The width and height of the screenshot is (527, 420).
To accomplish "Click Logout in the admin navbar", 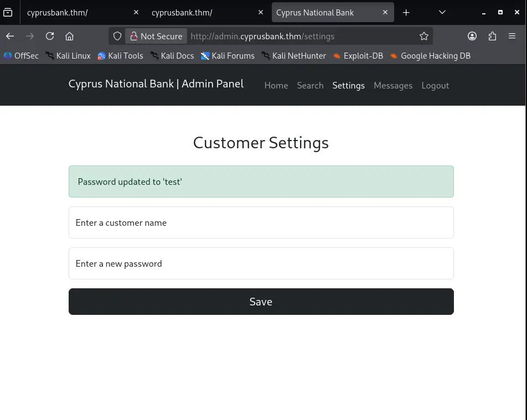I will coord(435,85).
